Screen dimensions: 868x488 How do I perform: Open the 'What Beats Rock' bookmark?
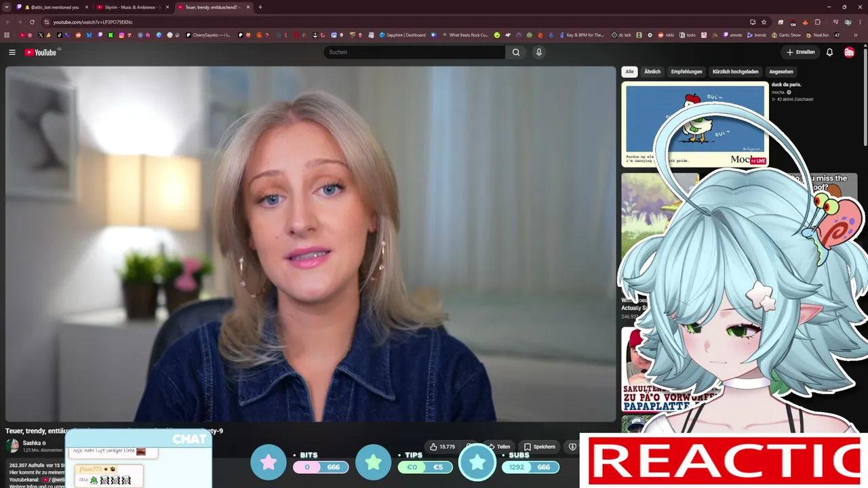pyautogui.click(x=465, y=35)
